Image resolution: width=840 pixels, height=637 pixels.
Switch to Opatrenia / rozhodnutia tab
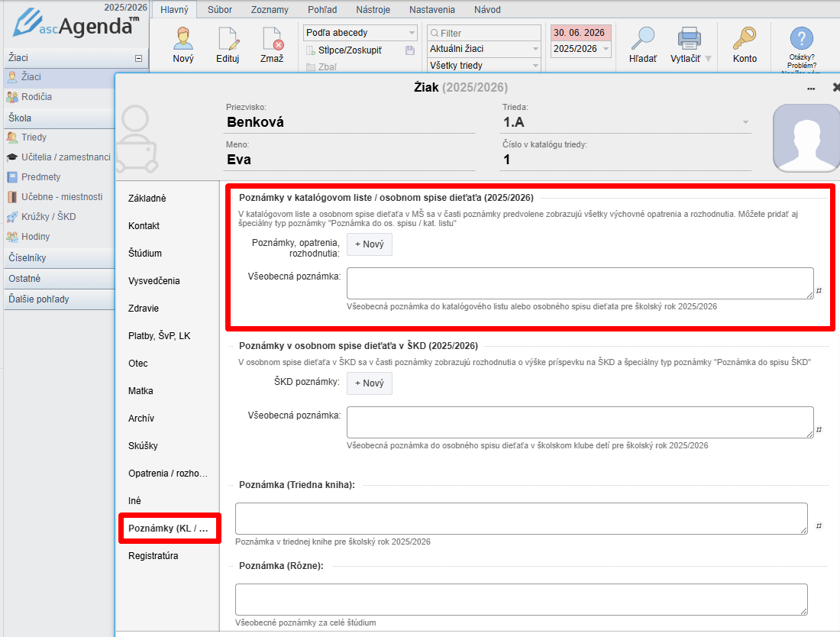click(x=168, y=474)
